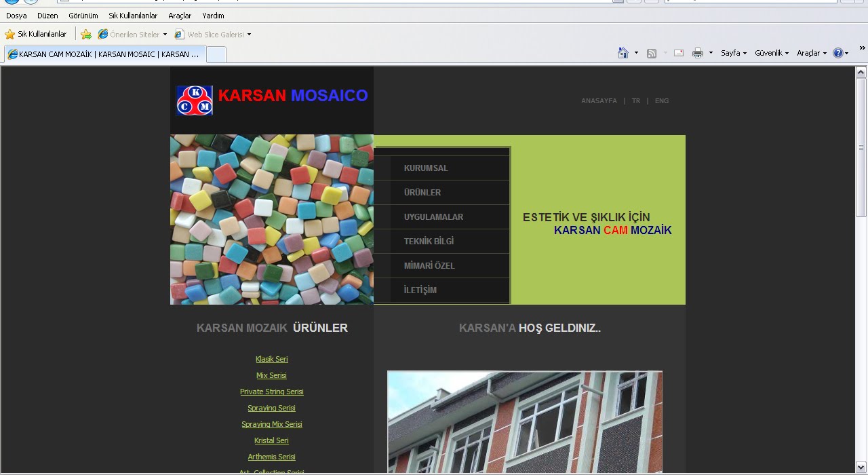The height and width of the screenshot is (475, 868).
Task: Open the Görünüm menu
Action: (83, 16)
